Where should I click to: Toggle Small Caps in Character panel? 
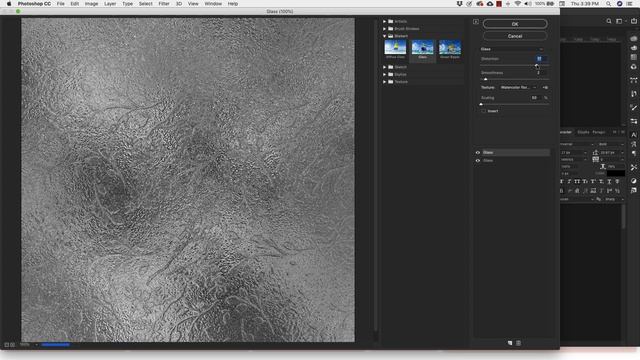pyautogui.click(x=585, y=182)
